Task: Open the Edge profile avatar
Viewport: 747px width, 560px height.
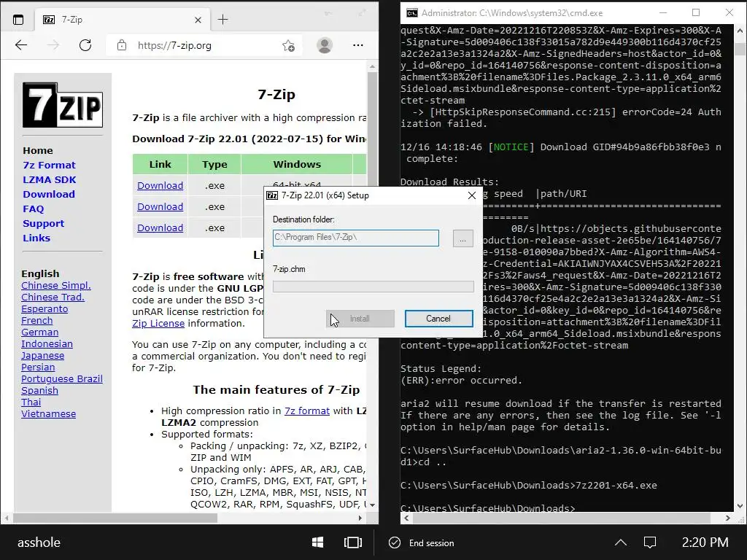Action: (325, 45)
